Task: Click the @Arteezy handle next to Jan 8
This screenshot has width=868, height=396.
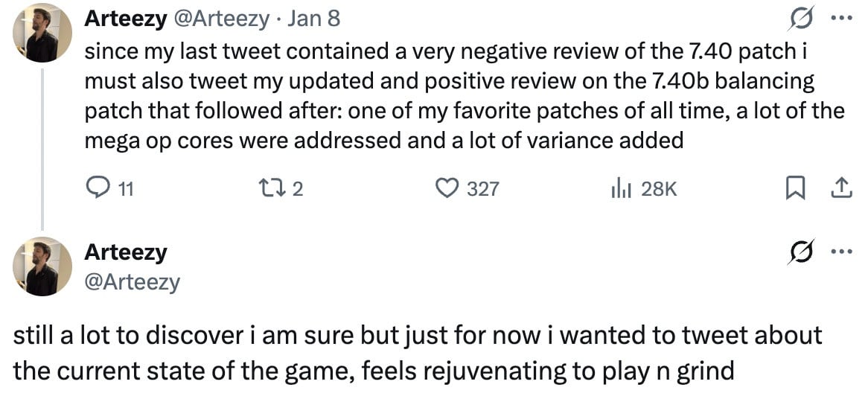Action: click(221, 19)
